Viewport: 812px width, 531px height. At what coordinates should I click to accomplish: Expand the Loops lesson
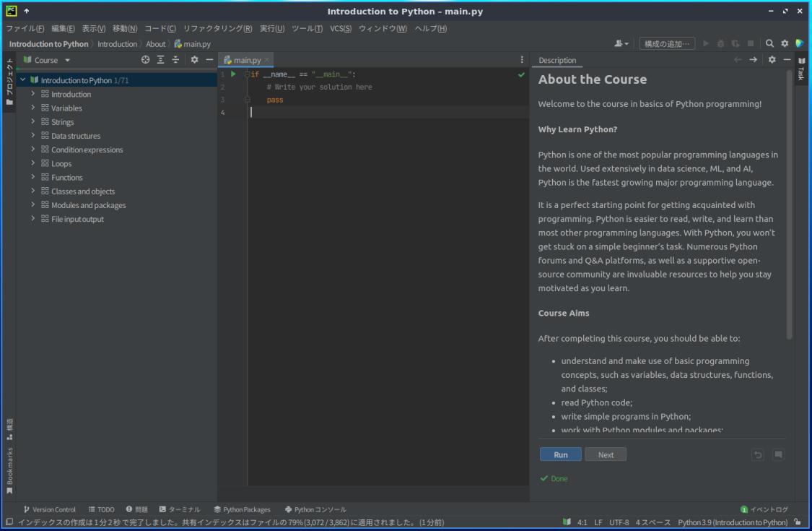tap(33, 163)
